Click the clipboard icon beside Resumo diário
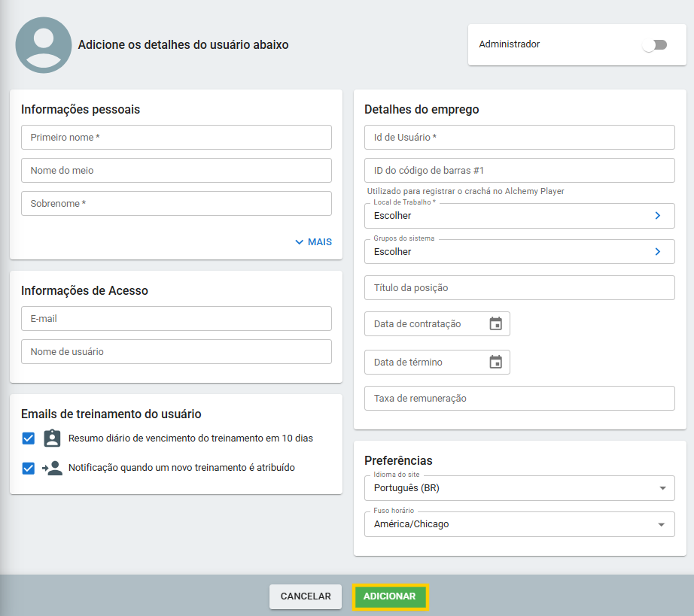The image size is (694, 616). click(52, 438)
